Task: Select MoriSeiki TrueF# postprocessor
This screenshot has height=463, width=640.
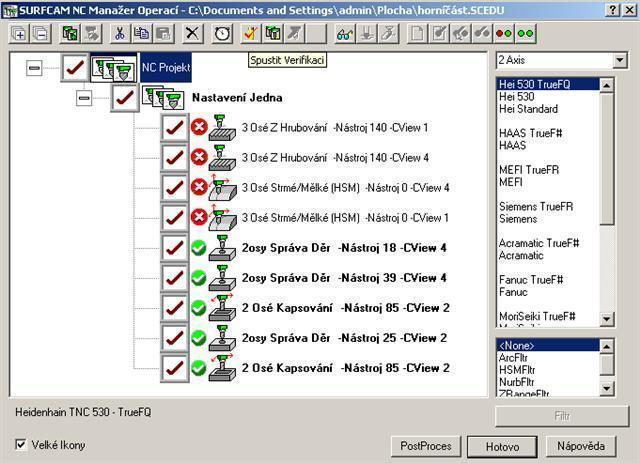Action: [x=537, y=316]
